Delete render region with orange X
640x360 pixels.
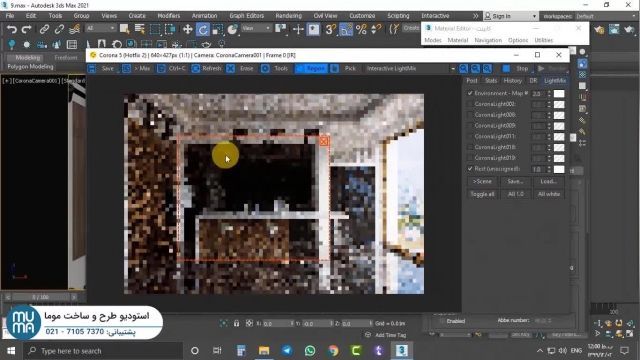point(324,141)
